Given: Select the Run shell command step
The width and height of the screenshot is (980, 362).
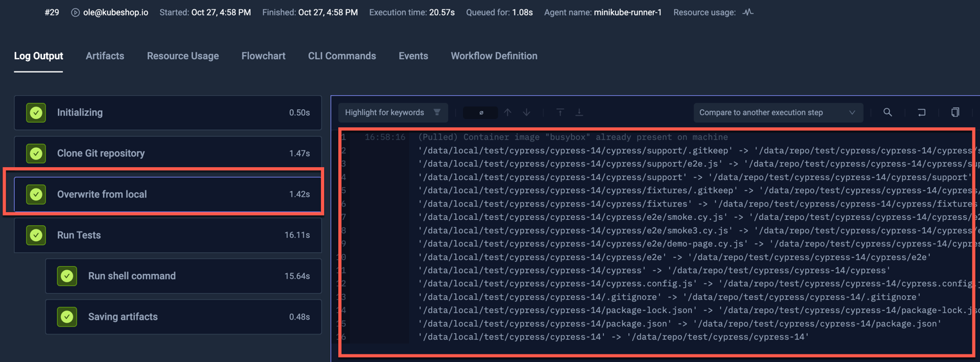Looking at the screenshot, I should 183,276.
